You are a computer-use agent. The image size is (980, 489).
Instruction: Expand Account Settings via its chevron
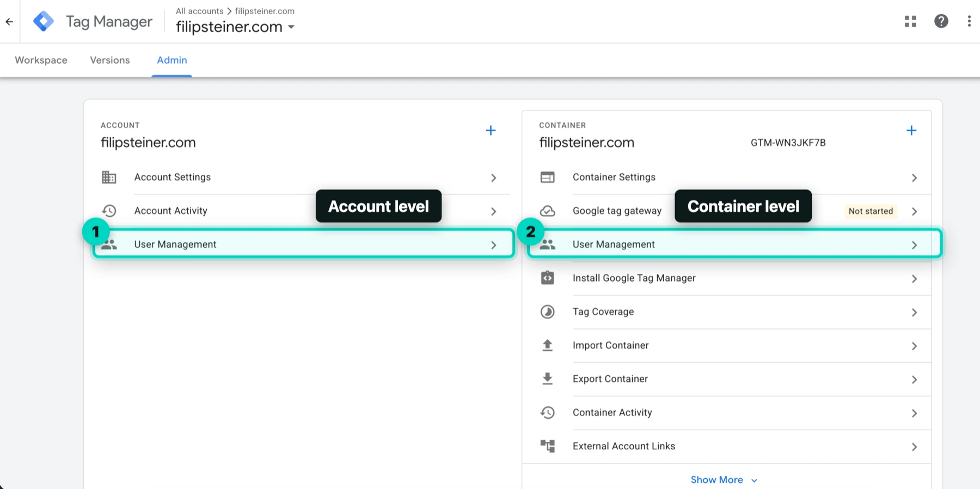click(493, 178)
